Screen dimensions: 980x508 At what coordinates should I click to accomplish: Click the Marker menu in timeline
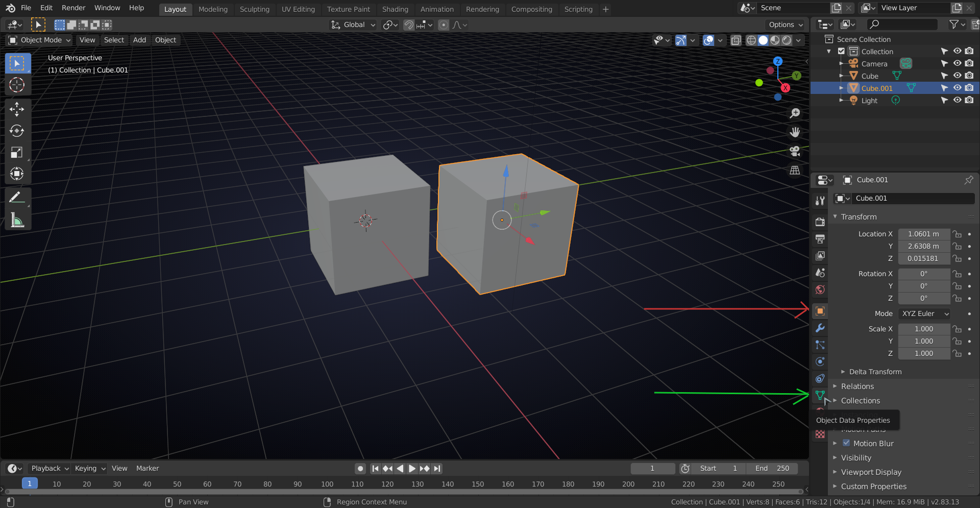coord(148,468)
